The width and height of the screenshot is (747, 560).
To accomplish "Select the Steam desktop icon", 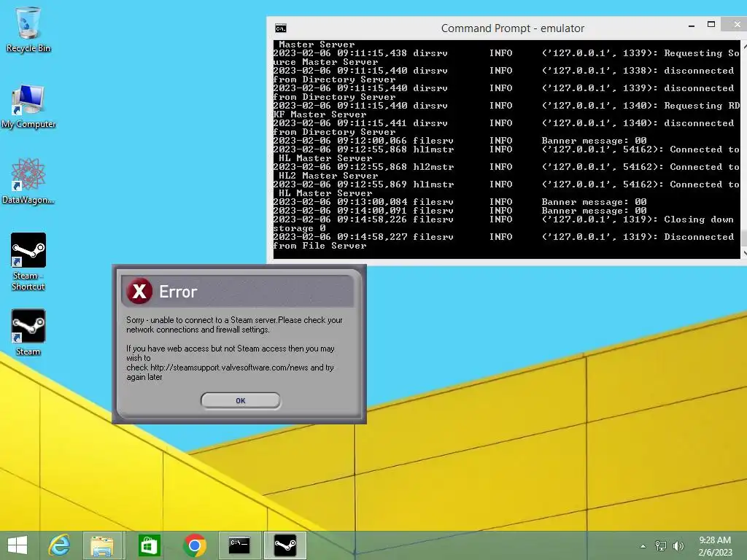I will (x=28, y=332).
